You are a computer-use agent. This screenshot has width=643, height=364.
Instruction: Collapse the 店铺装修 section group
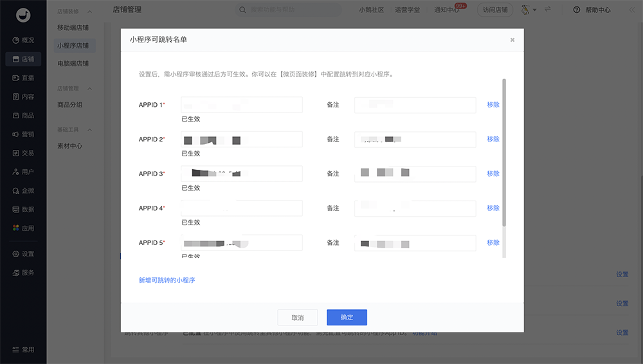89,12
